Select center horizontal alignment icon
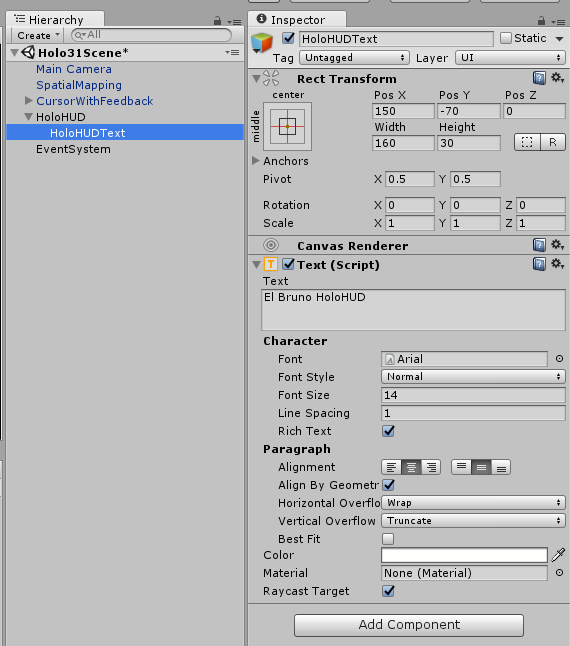The height and width of the screenshot is (646, 570). 411,467
